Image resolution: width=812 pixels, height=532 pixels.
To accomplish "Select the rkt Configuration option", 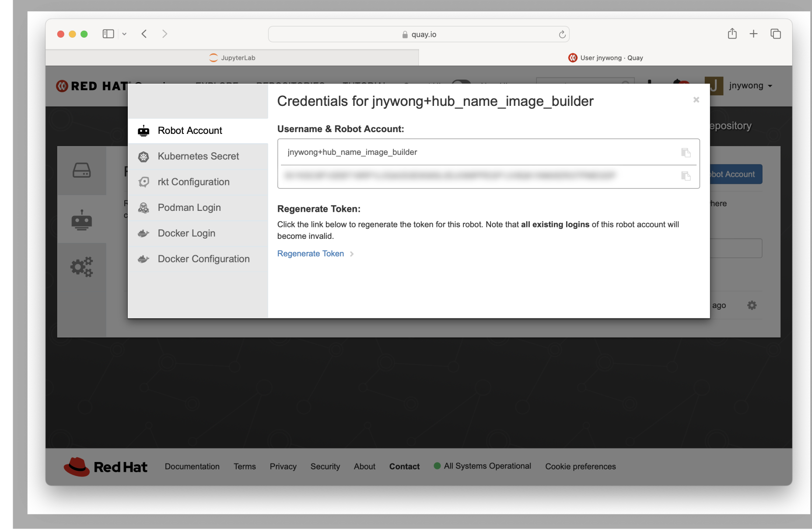I will 193,182.
